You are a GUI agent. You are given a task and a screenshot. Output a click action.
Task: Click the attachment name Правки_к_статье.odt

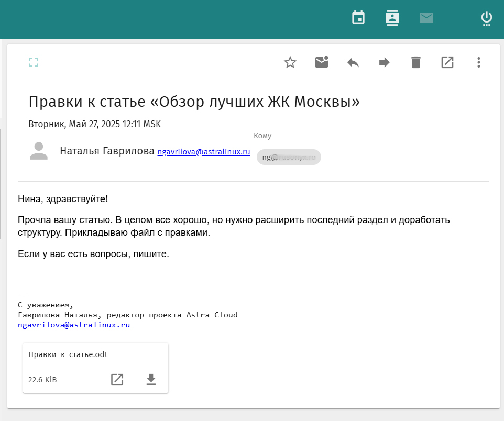pyautogui.click(x=68, y=354)
